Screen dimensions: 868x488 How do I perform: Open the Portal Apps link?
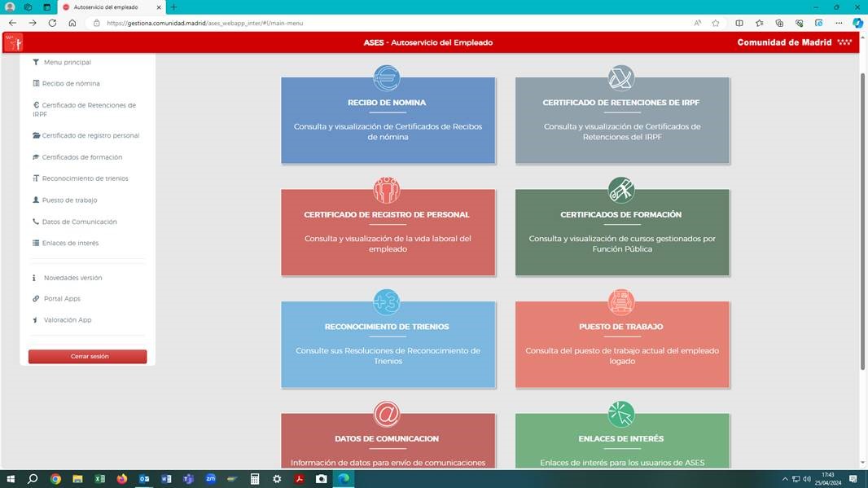[x=62, y=299]
